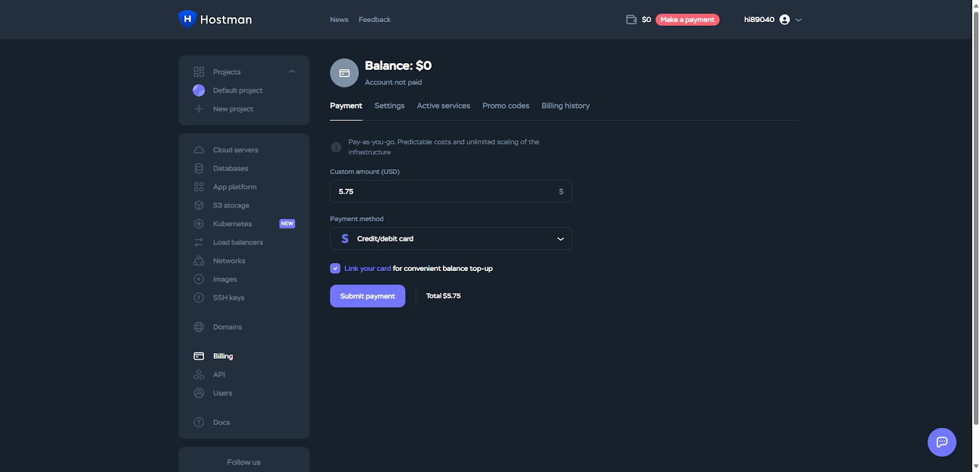Click the Networks icon

pos(198,261)
